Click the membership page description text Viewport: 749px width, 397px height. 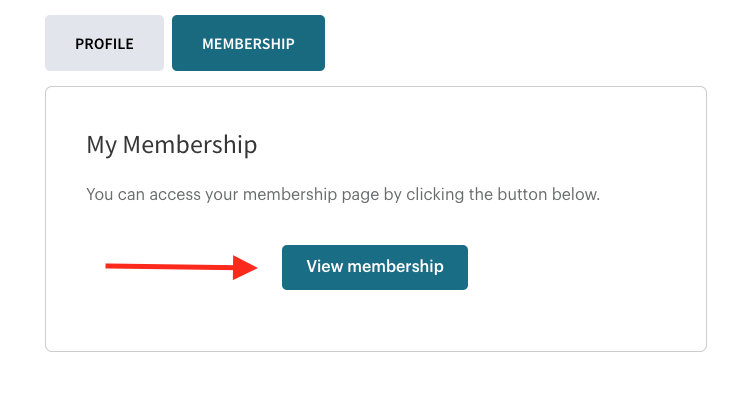343,194
